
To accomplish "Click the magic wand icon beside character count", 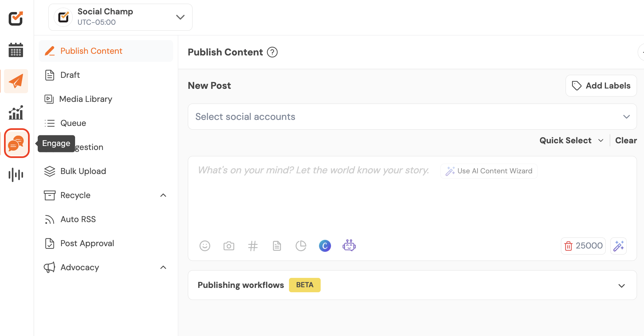I will [x=618, y=246].
